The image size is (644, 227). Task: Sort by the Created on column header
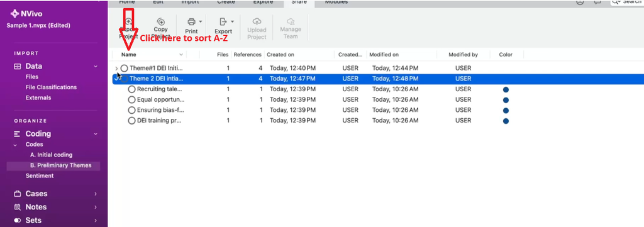[280, 55]
